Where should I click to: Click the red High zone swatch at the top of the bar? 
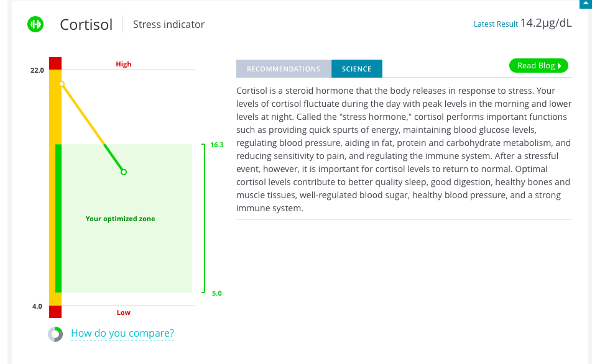click(x=55, y=63)
